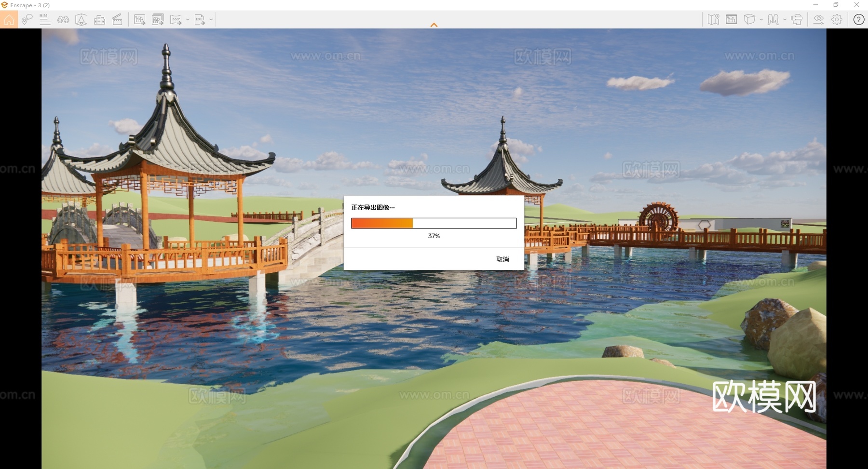Open collaborative annotations pin icon
Screen dimensions: 868x469
(x=27, y=20)
